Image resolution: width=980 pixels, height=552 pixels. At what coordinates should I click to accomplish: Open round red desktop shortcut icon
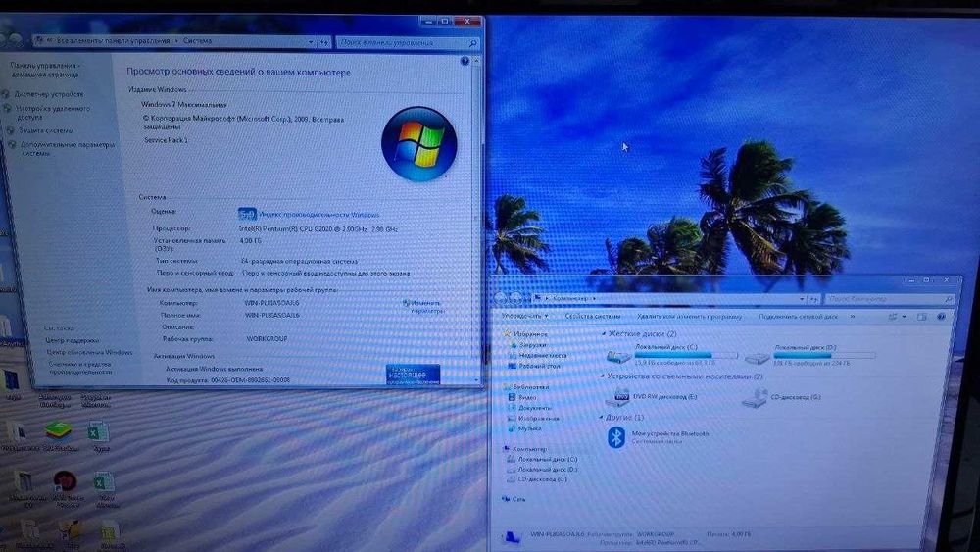65,481
